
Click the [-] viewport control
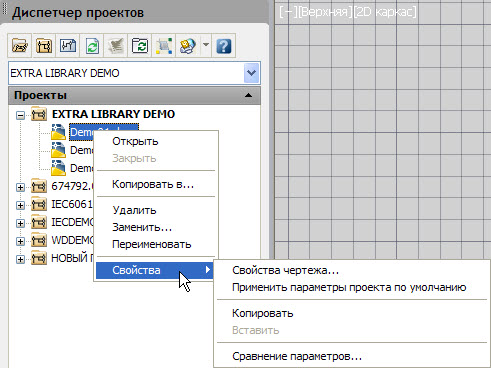[288, 12]
